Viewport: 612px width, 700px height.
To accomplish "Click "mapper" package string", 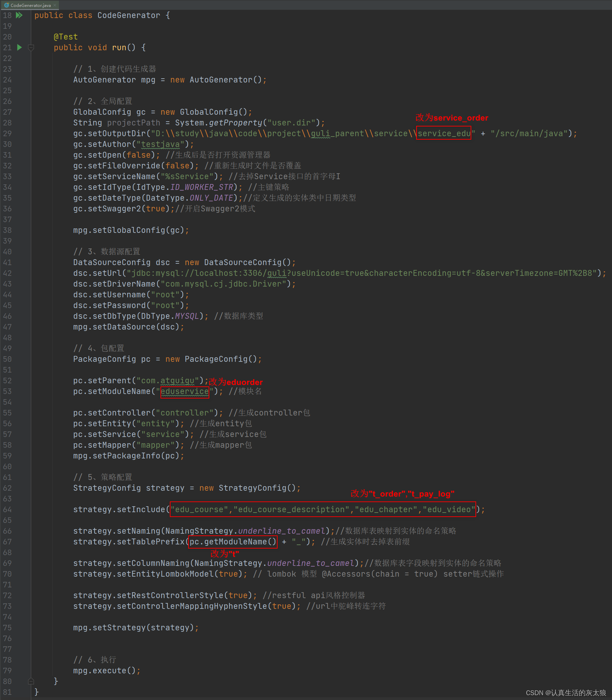I will (x=156, y=445).
